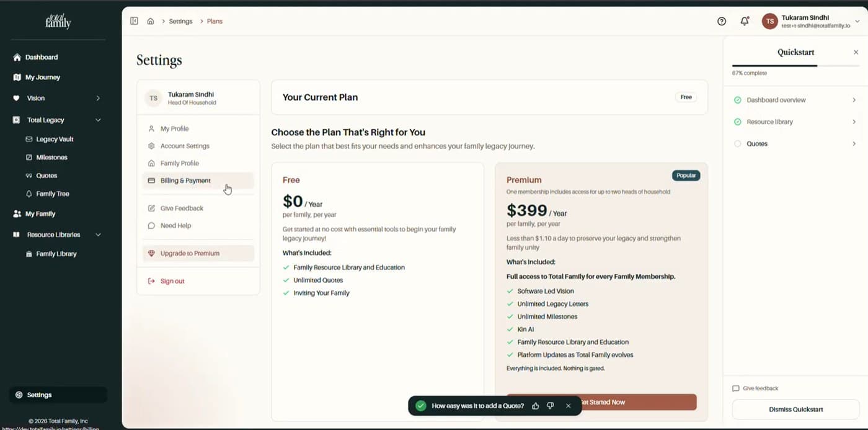868x430 pixels.
Task: Click the diamond icon beside Upgrade to Premium
Action: (x=151, y=253)
